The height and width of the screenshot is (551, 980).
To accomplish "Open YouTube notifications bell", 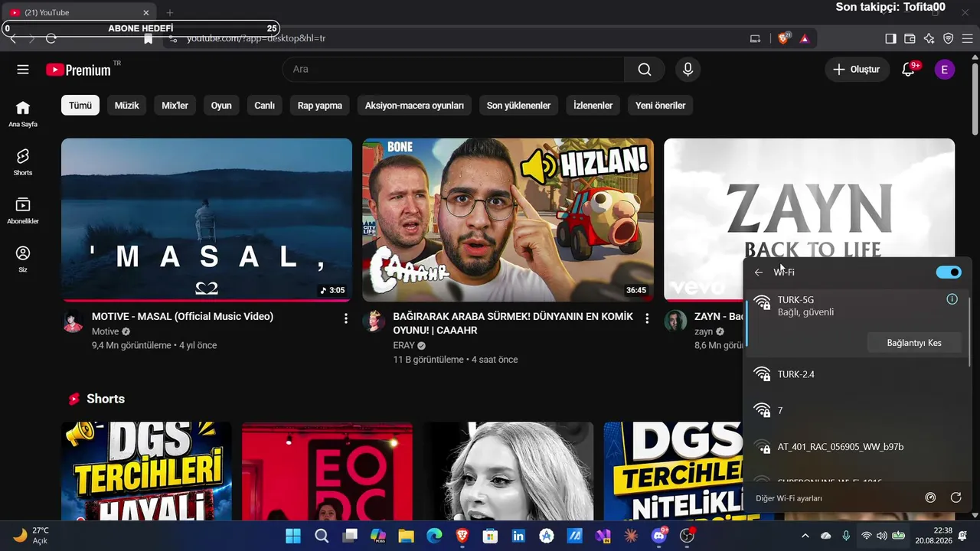I will (909, 70).
